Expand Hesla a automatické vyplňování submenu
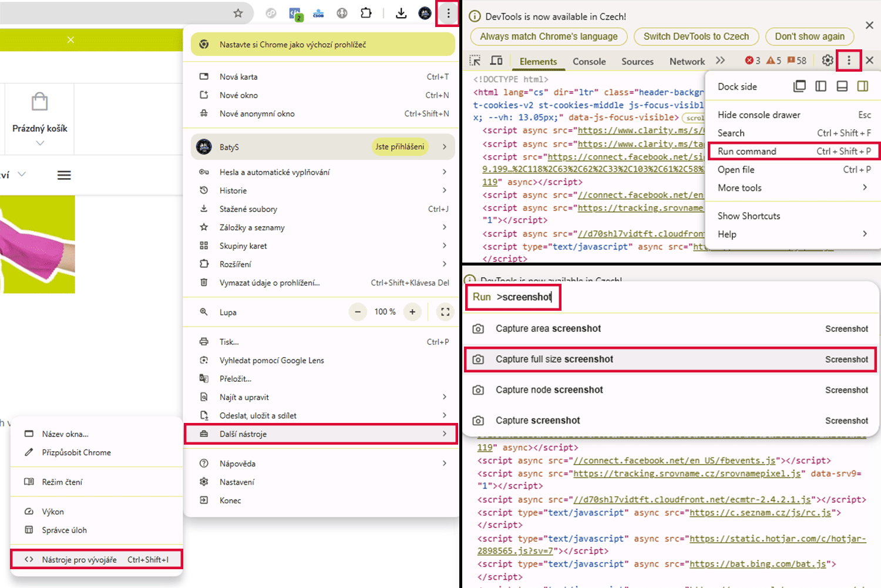The image size is (881, 588). point(321,172)
